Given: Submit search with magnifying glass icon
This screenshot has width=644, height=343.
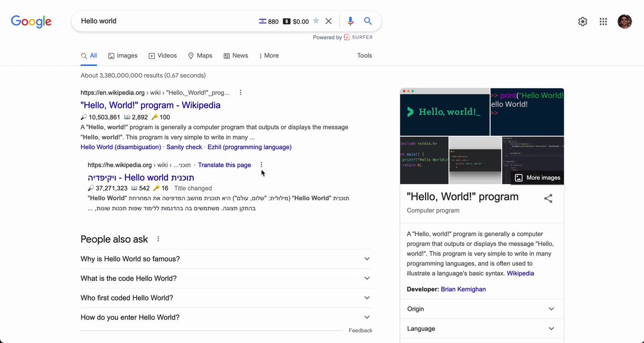Looking at the screenshot, I should pos(368,21).
